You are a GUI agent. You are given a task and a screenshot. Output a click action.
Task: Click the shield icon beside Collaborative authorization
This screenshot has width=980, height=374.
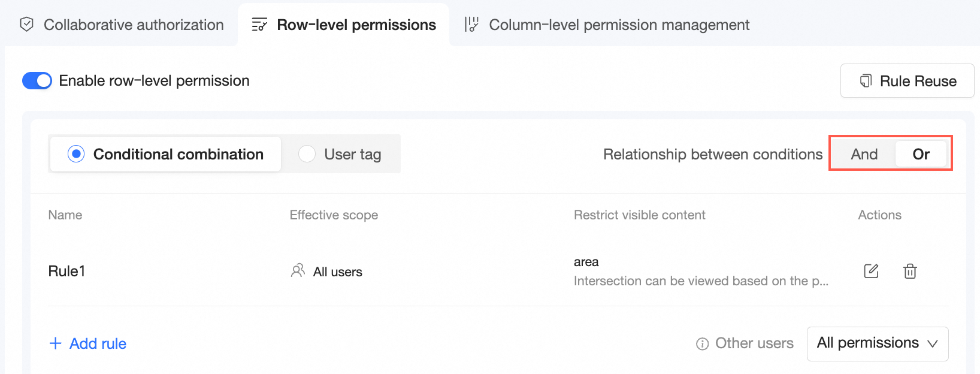click(x=26, y=25)
